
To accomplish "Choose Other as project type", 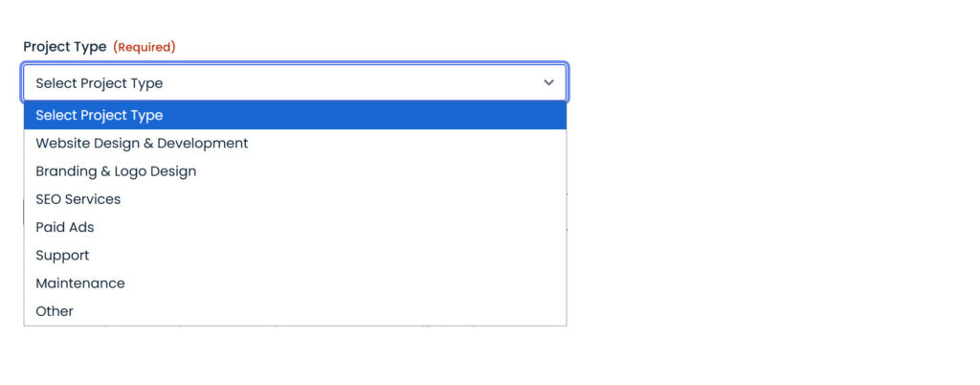I will coord(295,311).
